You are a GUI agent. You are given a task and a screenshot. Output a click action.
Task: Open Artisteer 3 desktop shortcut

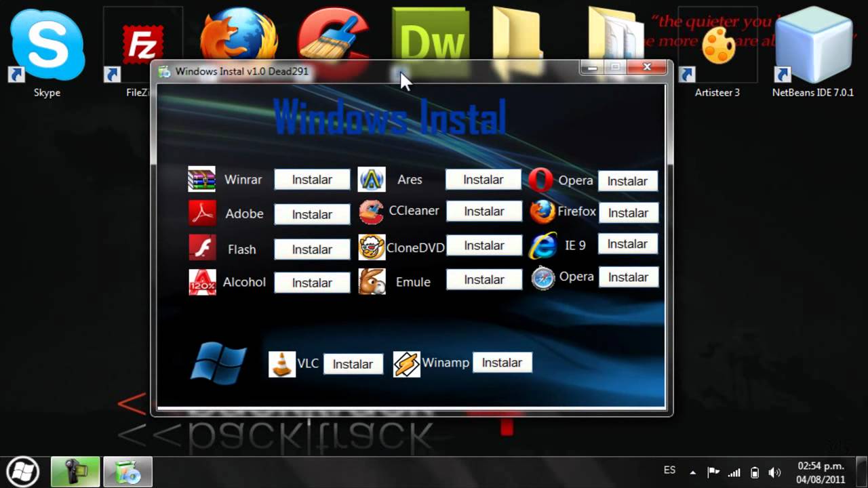coord(717,53)
